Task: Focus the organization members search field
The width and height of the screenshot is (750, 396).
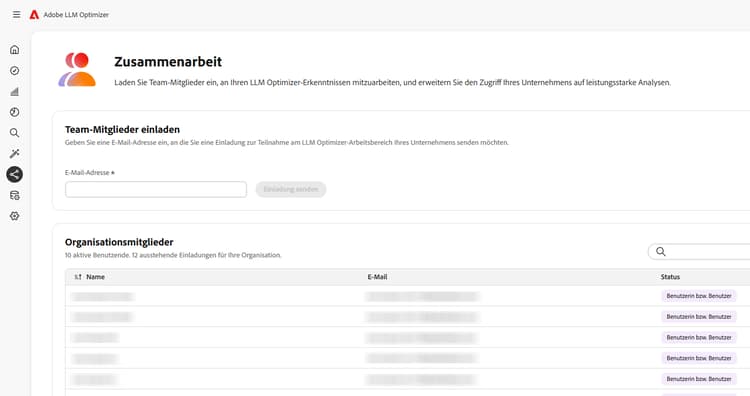Action: pyautogui.click(x=699, y=252)
